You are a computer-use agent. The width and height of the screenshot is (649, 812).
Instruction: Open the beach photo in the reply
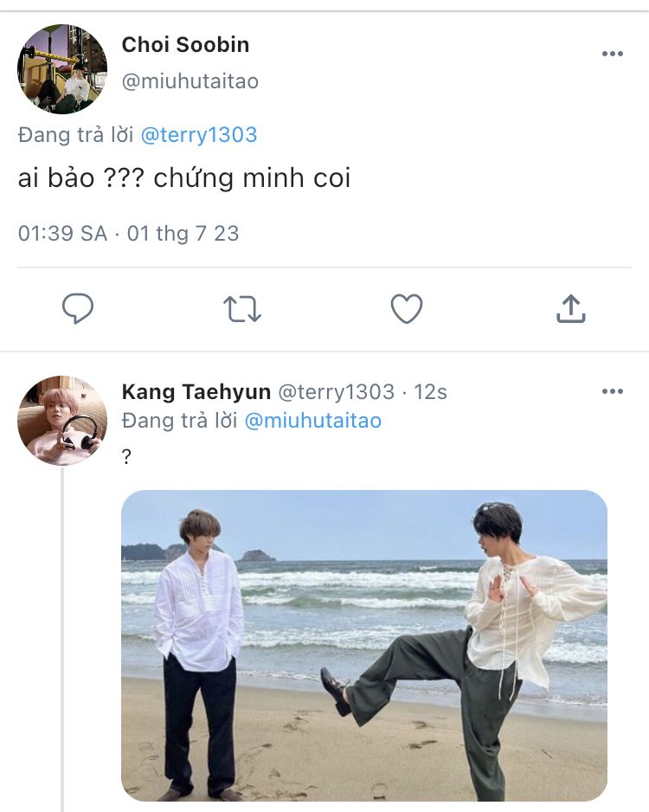click(363, 645)
